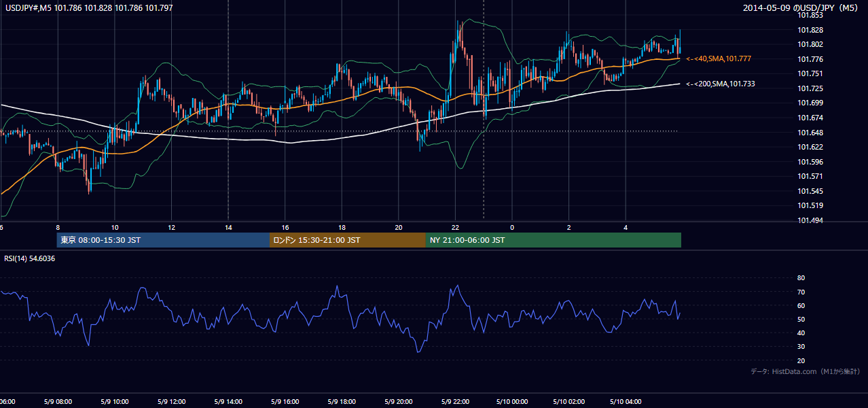Click the 5/10 02:00 bottom time label
The width and height of the screenshot is (868, 408).
pos(568,402)
